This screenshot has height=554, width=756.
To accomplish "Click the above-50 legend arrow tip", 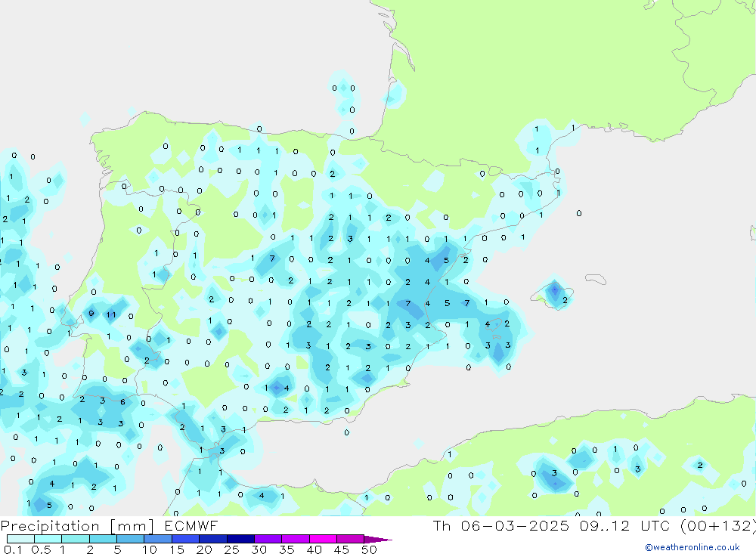I will [377, 540].
